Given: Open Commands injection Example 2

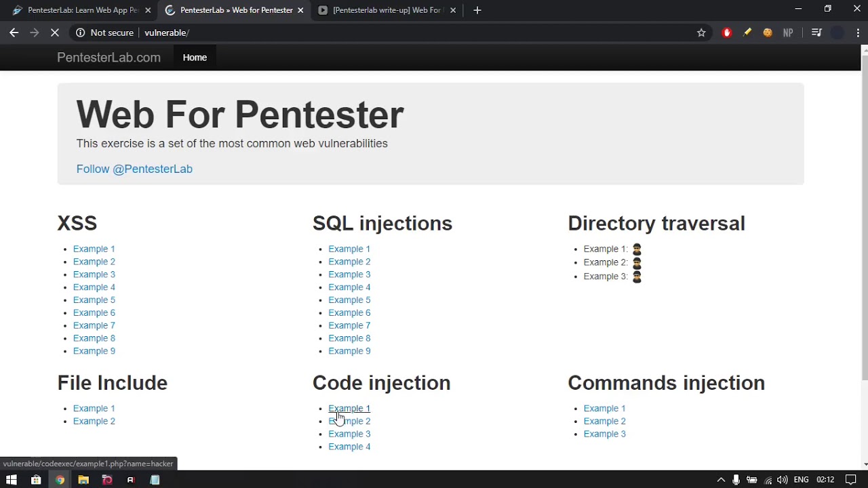Looking at the screenshot, I should coord(605,421).
